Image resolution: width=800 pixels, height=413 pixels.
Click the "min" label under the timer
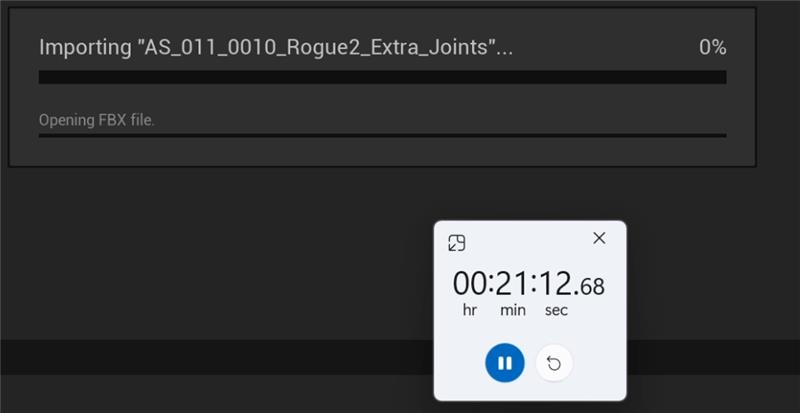click(513, 311)
